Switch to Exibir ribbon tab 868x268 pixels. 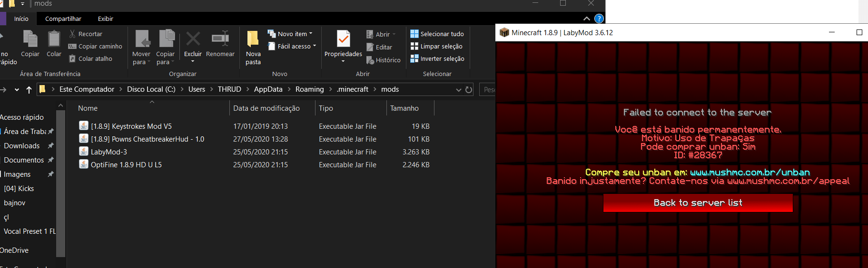(106, 19)
